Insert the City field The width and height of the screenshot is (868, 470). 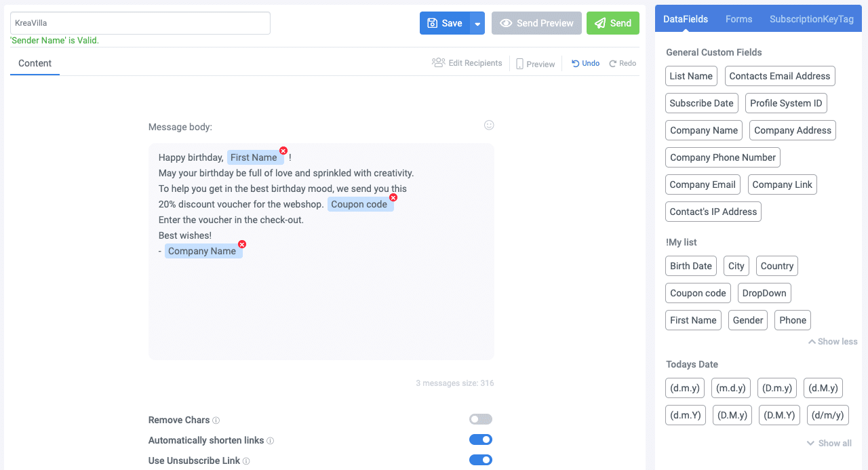pos(736,266)
